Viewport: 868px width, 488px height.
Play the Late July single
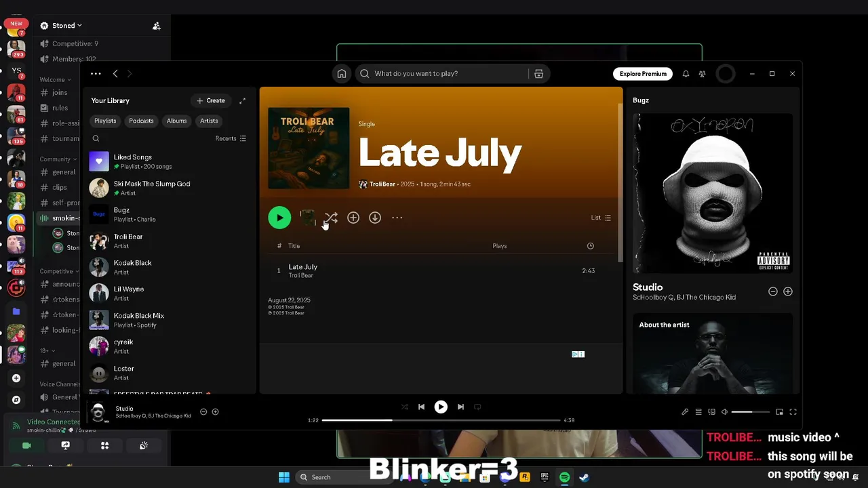(279, 218)
